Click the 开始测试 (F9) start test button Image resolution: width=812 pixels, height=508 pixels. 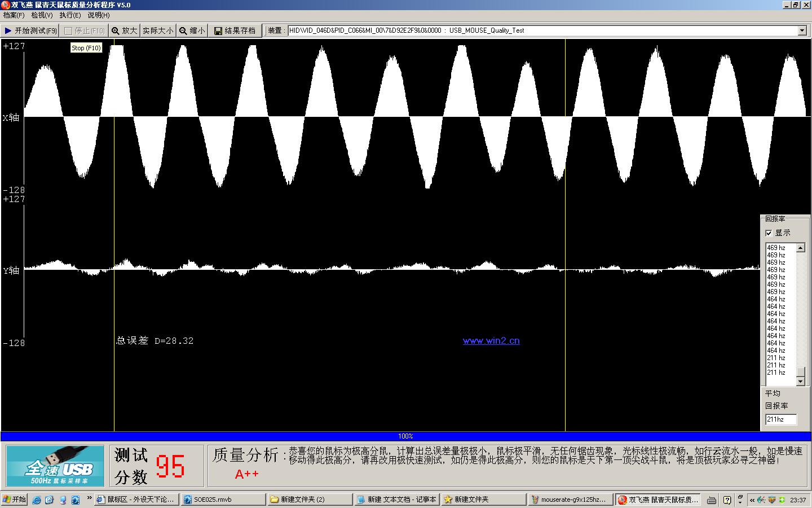tap(30, 30)
